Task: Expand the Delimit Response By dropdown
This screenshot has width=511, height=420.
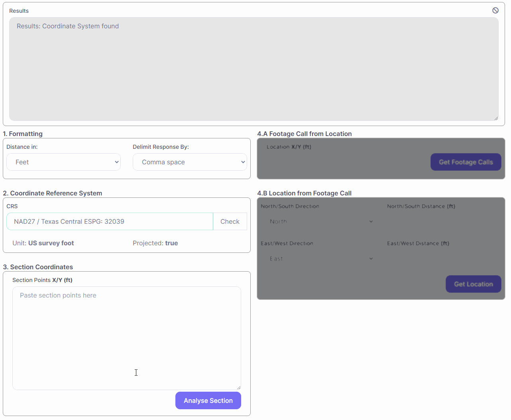Action: pos(190,162)
